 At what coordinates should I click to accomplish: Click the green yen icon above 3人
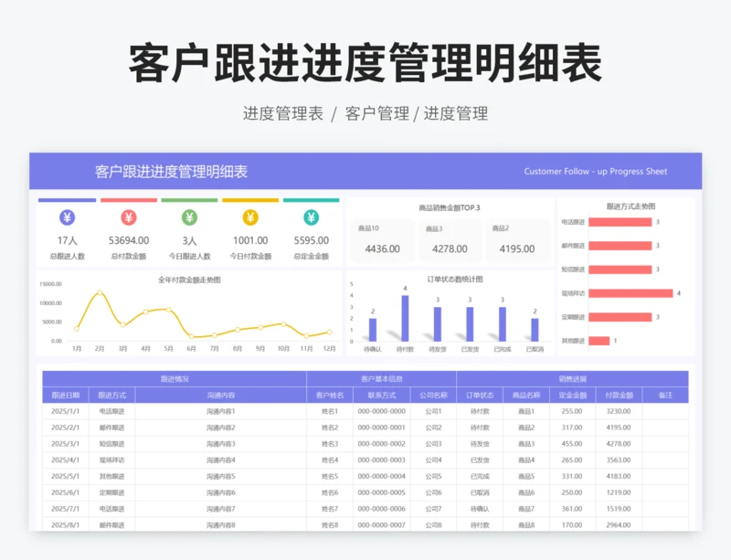pyautogui.click(x=189, y=217)
